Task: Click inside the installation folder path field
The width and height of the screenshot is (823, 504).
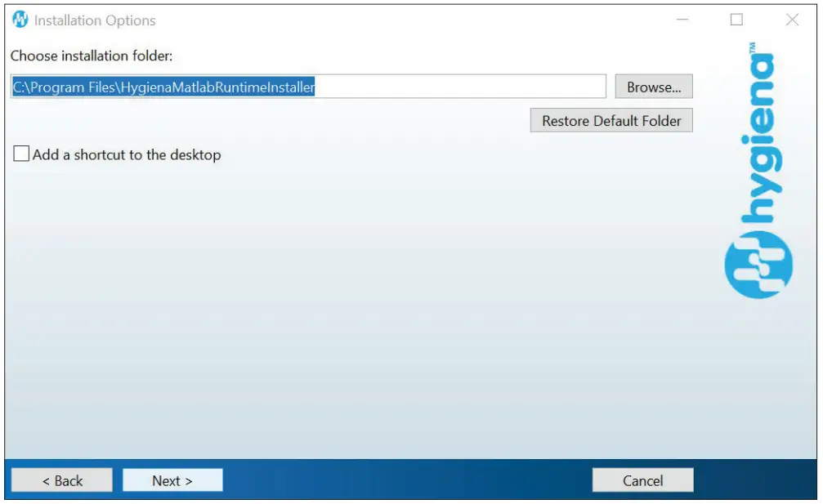Action: click(x=306, y=86)
